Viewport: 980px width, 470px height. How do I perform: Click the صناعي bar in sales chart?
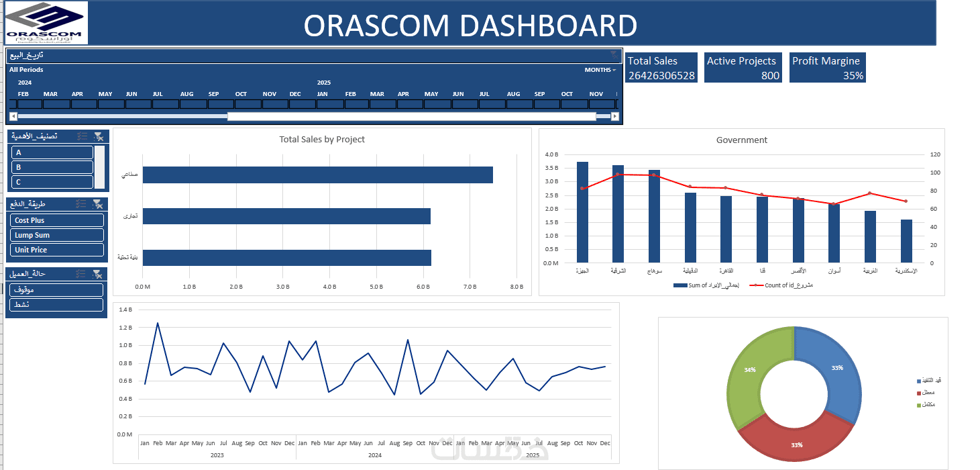(x=317, y=175)
